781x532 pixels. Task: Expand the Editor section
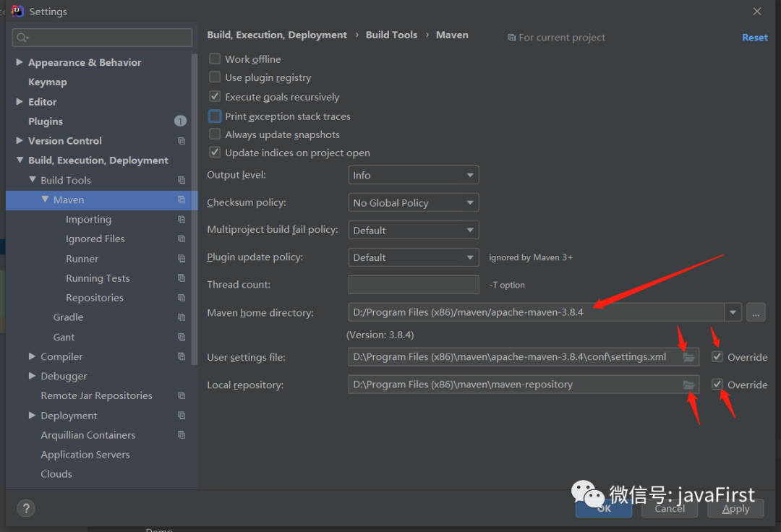click(x=20, y=101)
